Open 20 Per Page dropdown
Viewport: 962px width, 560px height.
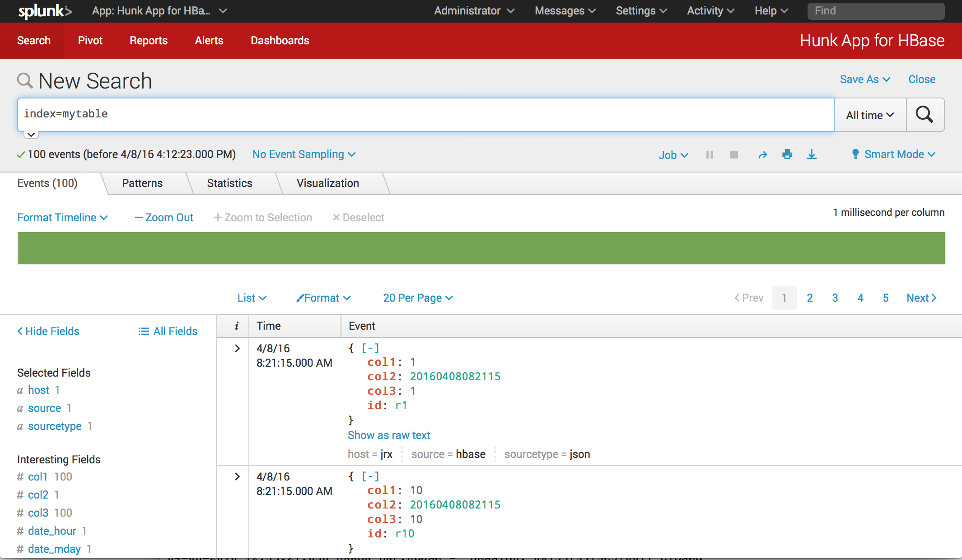(x=418, y=298)
